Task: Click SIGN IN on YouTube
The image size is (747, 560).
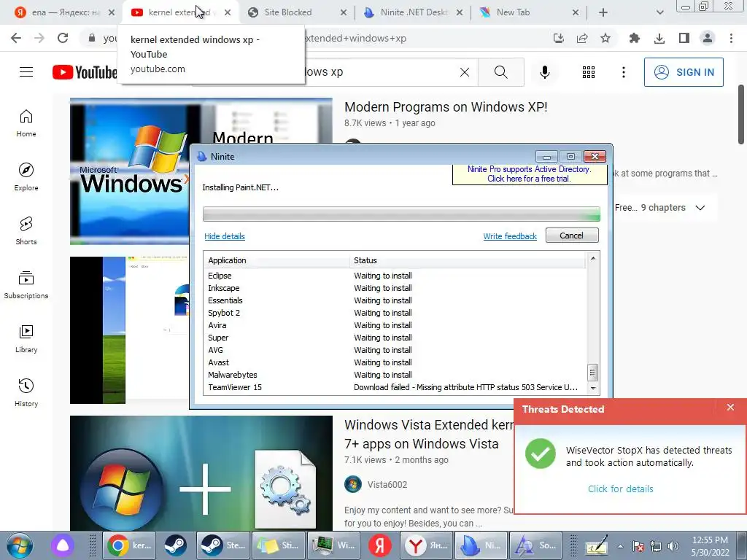Action: (684, 72)
